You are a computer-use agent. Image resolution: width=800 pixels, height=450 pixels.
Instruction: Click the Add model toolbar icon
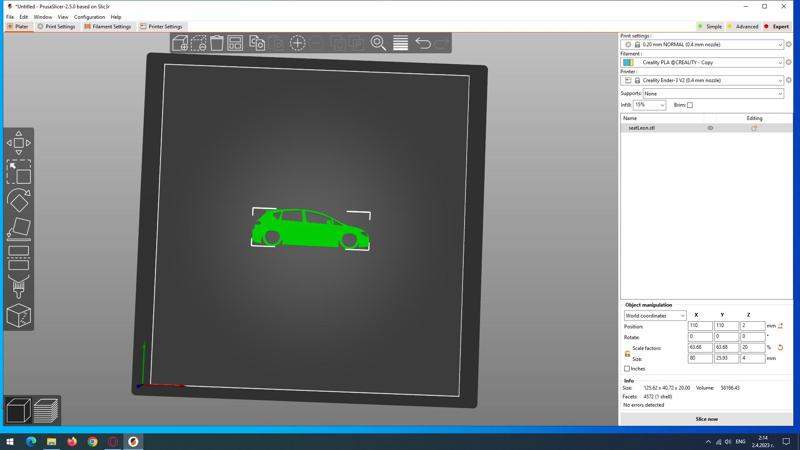180,43
